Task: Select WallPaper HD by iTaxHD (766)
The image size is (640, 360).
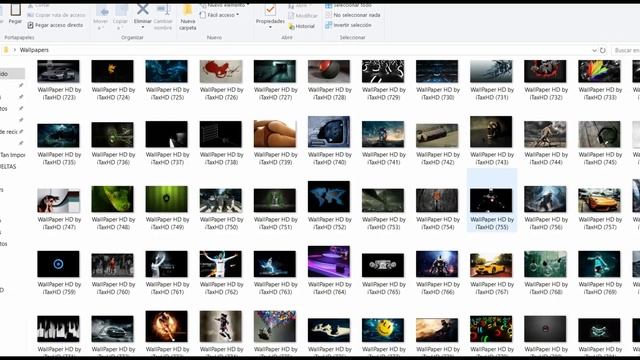Action: coord(437,273)
